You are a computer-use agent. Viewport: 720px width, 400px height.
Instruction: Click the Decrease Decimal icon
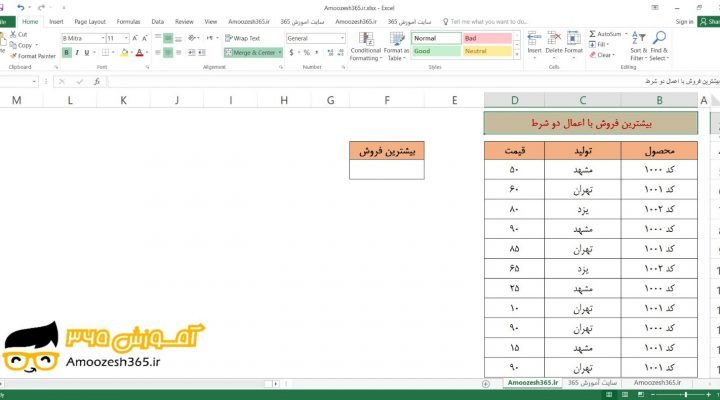coord(340,53)
